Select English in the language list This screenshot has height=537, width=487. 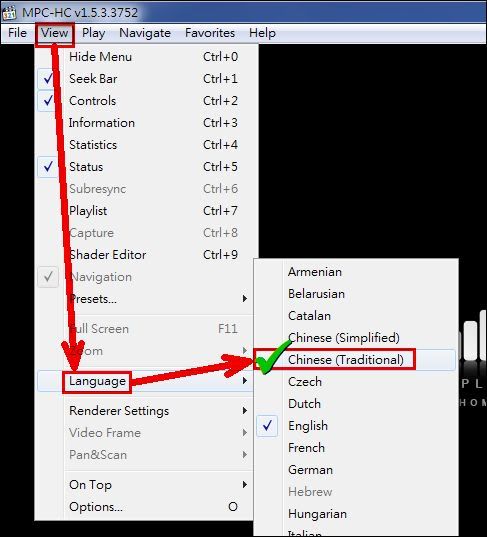pos(355,426)
